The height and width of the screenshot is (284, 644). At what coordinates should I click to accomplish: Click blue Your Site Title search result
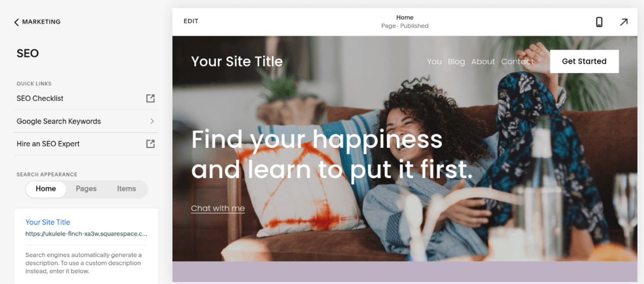point(48,222)
